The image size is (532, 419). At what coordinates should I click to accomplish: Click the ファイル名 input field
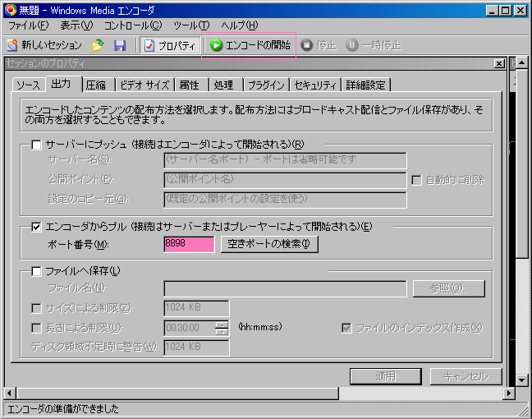pyautogui.click(x=285, y=288)
